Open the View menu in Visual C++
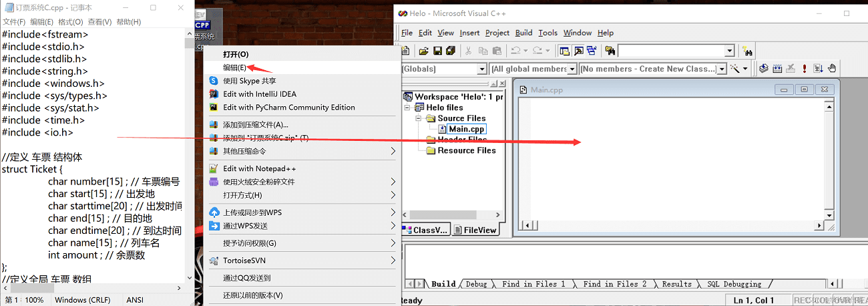Image resolution: width=868 pixels, height=306 pixels. coord(446,33)
